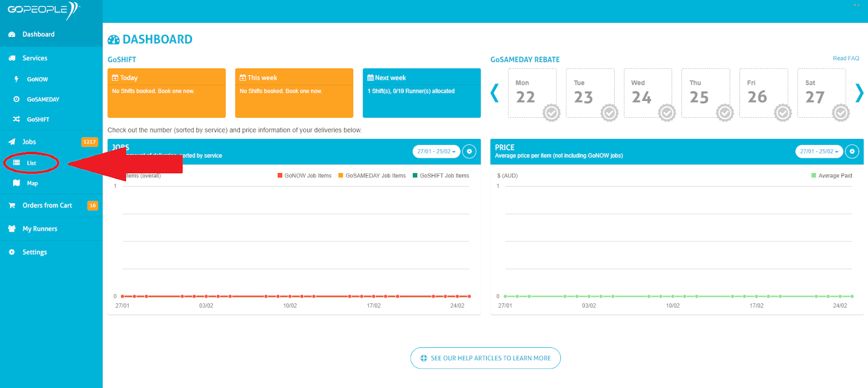The height and width of the screenshot is (388, 868).
Task: Select Thu 25 rebate day
Action: pos(706,93)
